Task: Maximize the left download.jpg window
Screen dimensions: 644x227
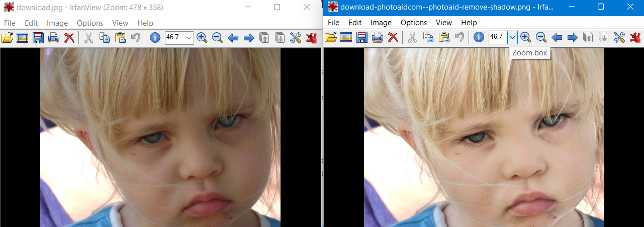Action: coord(277,7)
